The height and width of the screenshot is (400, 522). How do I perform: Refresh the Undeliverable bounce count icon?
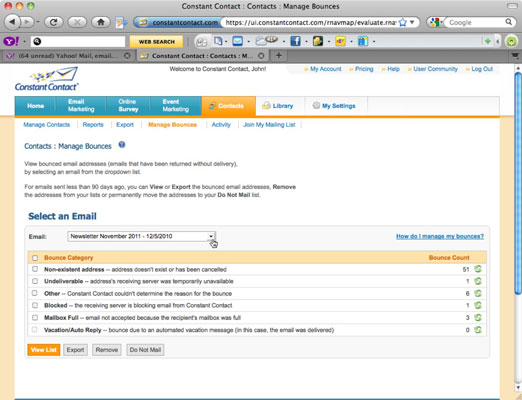478,281
